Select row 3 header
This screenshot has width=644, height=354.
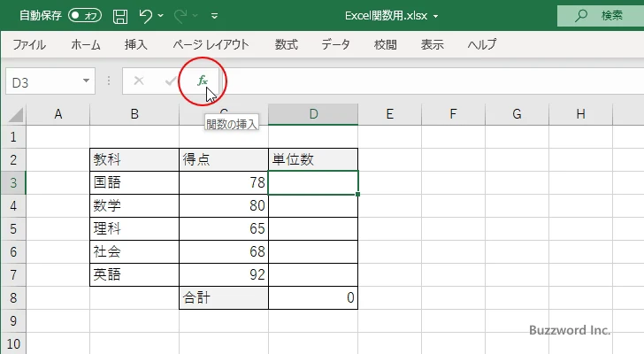click(x=13, y=182)
